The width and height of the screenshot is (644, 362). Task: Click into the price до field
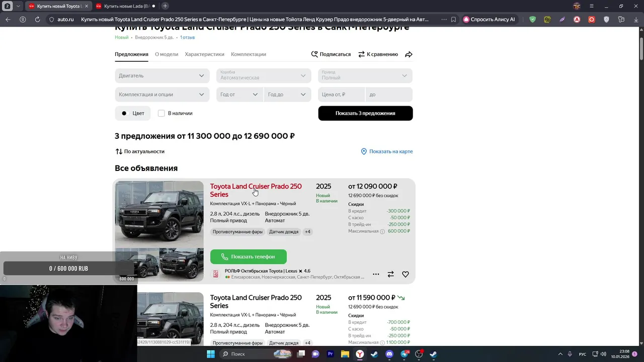tap(389, 95)
